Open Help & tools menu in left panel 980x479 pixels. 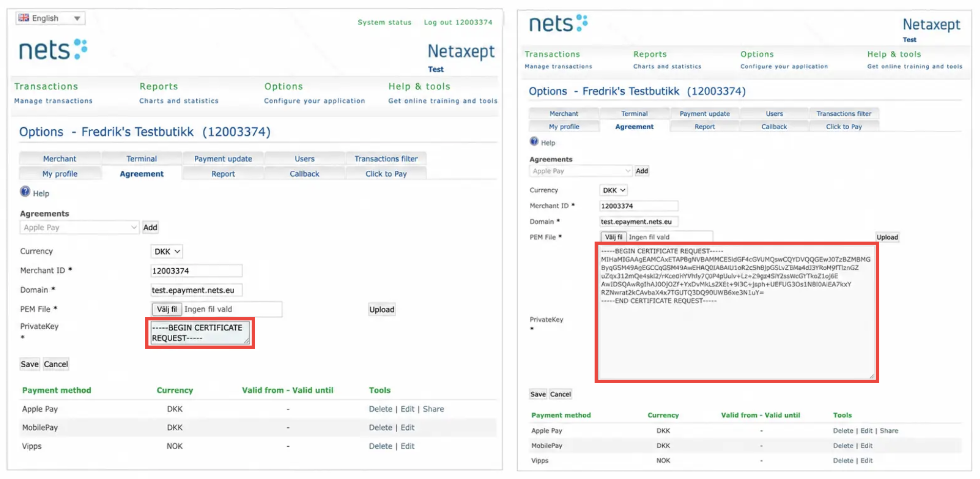click(x=419, y=86)
